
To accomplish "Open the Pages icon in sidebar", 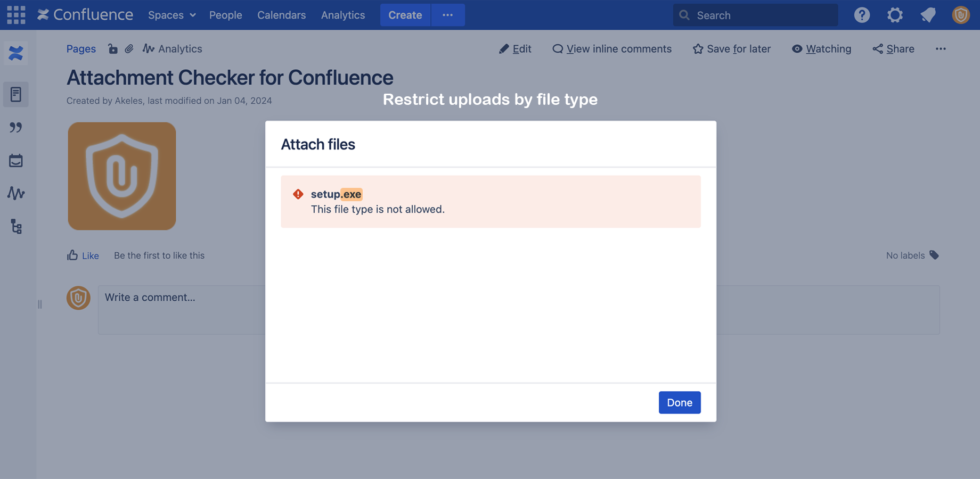I will (x=16, y=94).
